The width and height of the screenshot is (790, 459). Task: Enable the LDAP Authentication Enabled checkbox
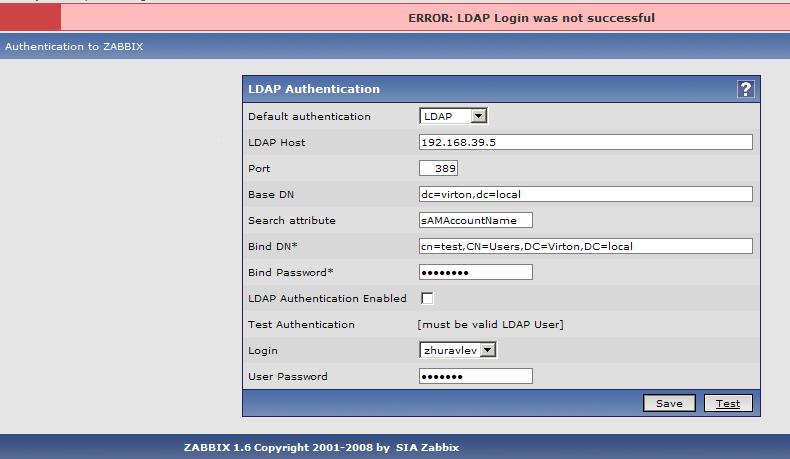(x=427, y=298)
